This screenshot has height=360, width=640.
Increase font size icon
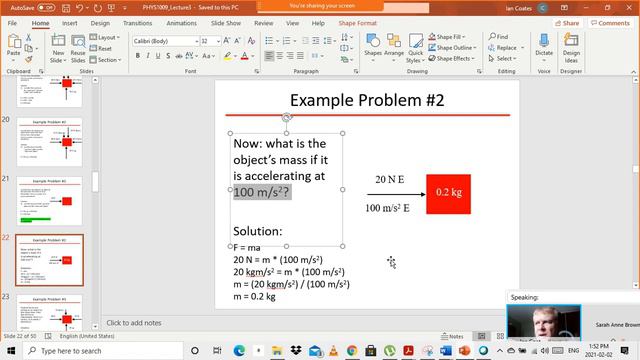pos(227,41)
